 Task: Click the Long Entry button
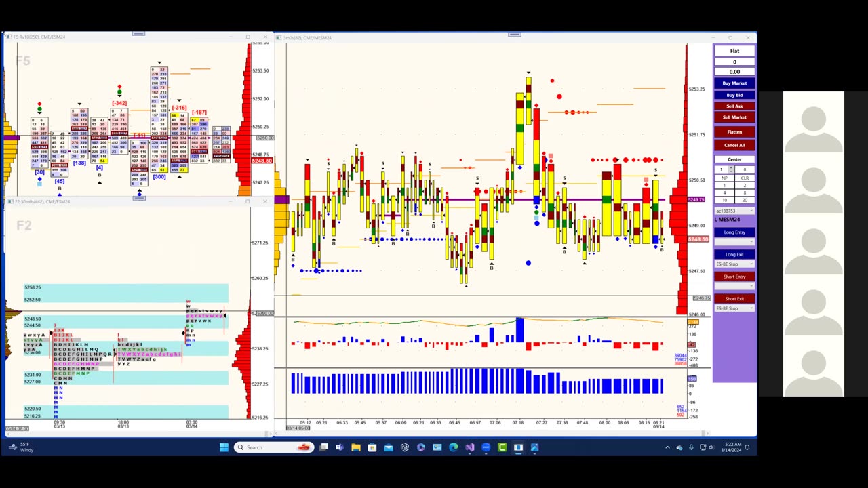(734, 232)
